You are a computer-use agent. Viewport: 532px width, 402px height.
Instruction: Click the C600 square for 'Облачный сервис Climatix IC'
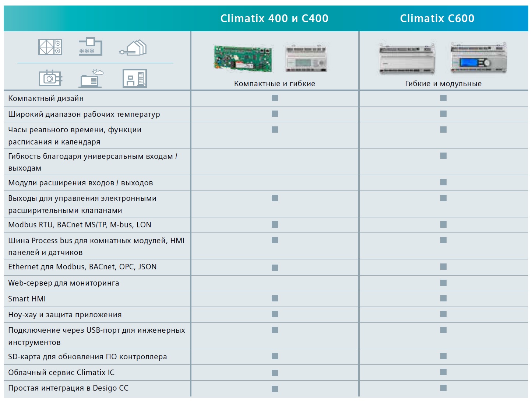coord(443,372)
